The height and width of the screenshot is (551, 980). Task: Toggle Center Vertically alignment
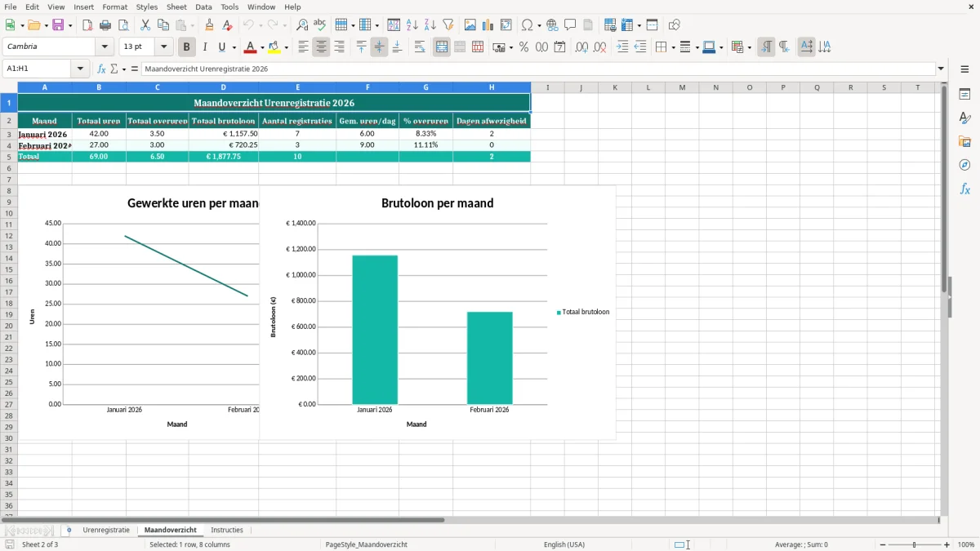(379, 47)
